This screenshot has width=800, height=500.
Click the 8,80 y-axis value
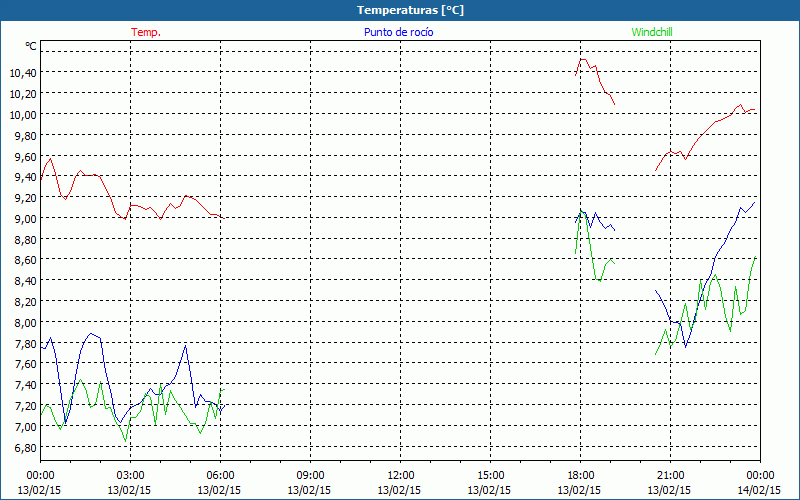(x=25, y=240)
